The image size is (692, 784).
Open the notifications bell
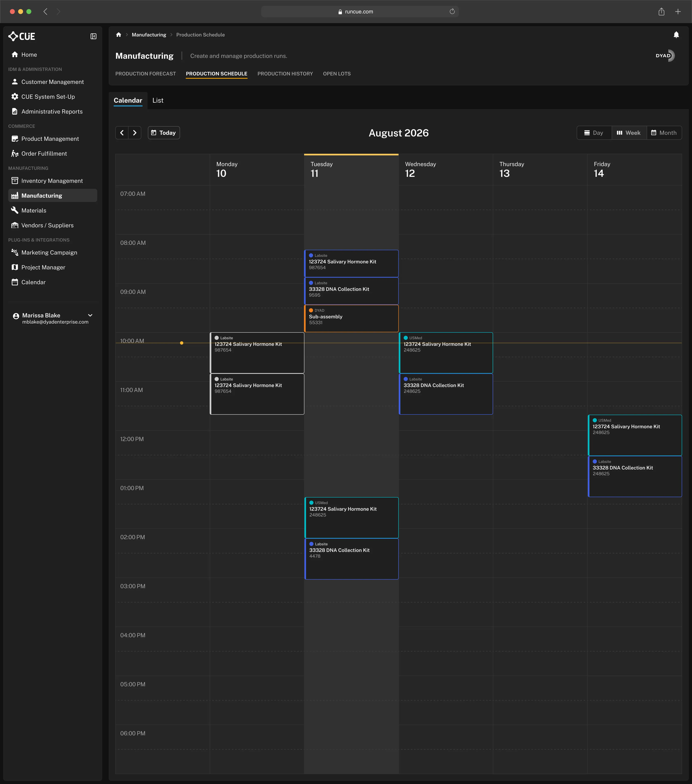tap(676, 35)
